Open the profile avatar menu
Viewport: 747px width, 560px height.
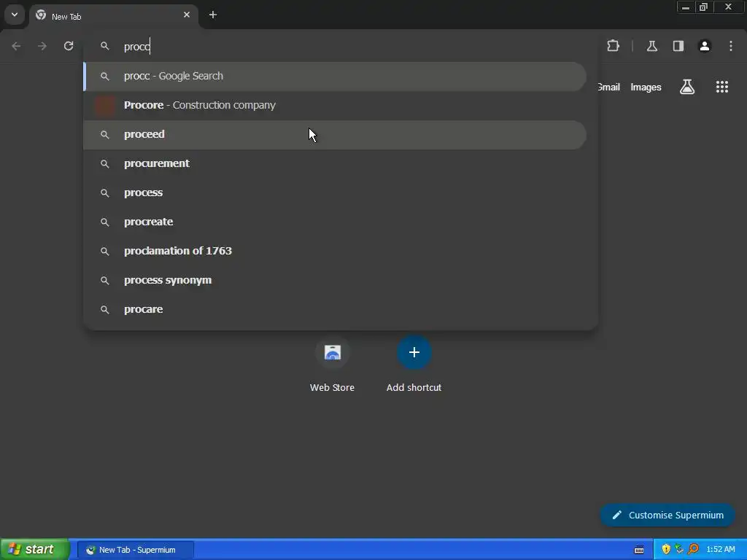tap(704, 46)
